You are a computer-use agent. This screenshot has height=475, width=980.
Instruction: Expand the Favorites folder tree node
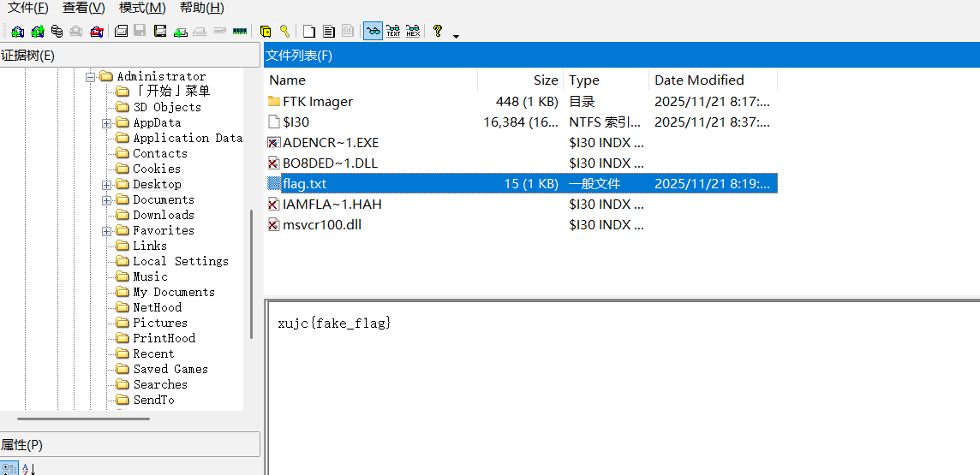[107, 231]
